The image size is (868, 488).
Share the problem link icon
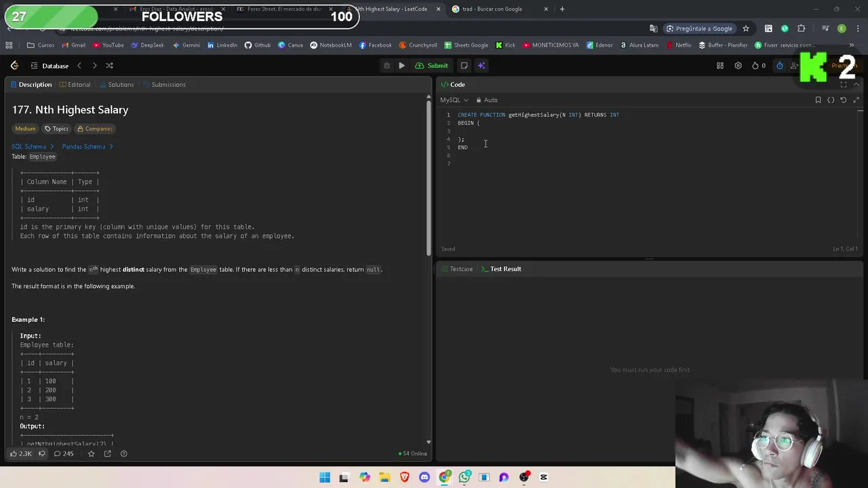click(107, 453)
